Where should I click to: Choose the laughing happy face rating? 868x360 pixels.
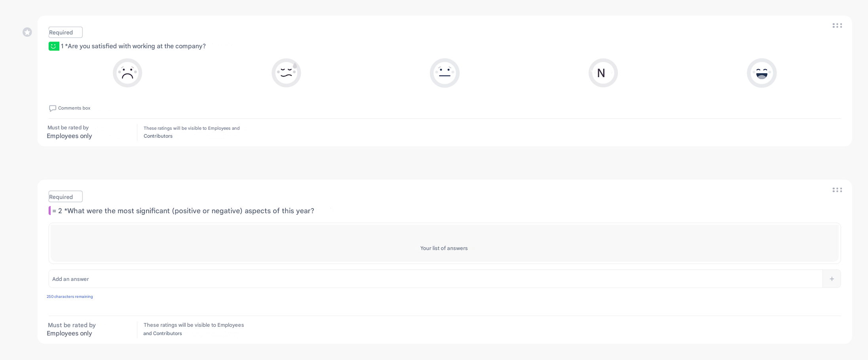tap(762, 73)
